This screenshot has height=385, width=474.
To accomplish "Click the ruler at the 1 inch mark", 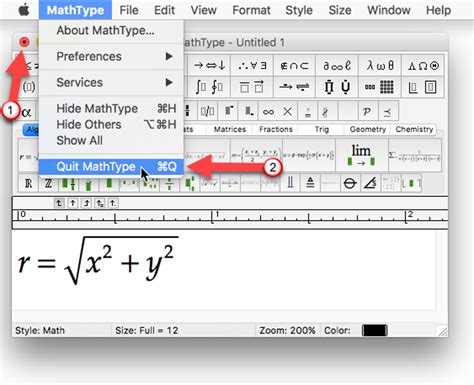I will point(213,217).
